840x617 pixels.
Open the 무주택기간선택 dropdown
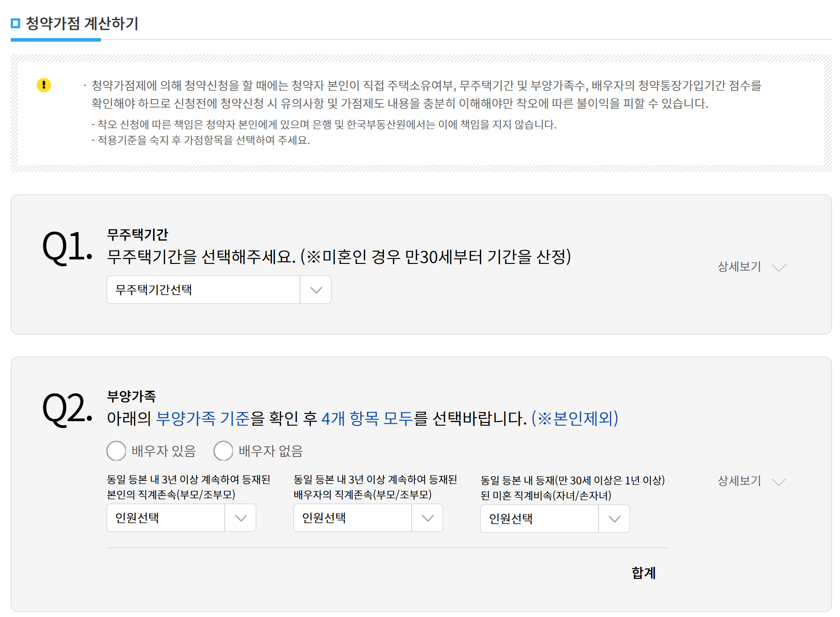[x=219, y=290]
